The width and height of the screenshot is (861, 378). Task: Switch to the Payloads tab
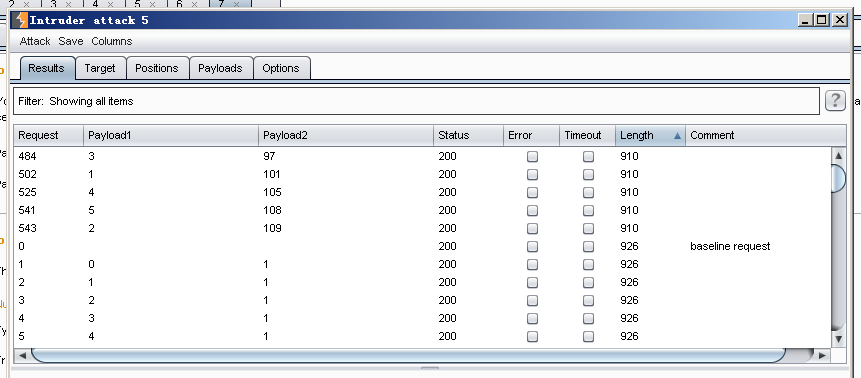coord(220,68)
